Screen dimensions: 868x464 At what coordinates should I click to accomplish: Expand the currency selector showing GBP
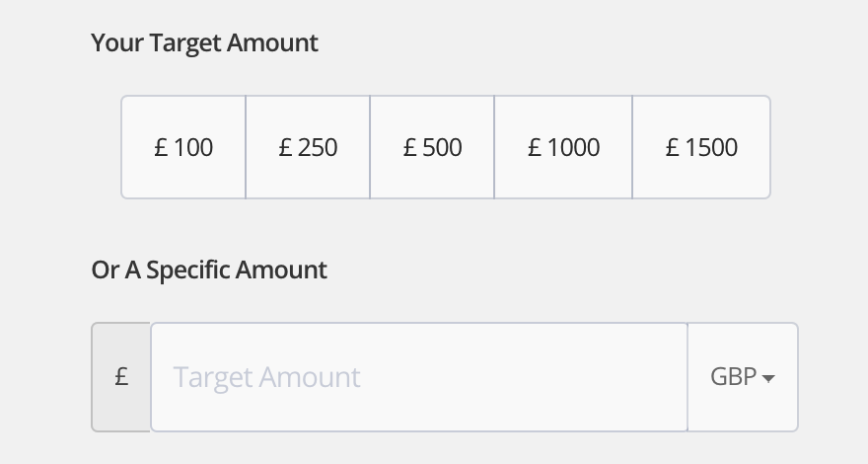point(742,377)
